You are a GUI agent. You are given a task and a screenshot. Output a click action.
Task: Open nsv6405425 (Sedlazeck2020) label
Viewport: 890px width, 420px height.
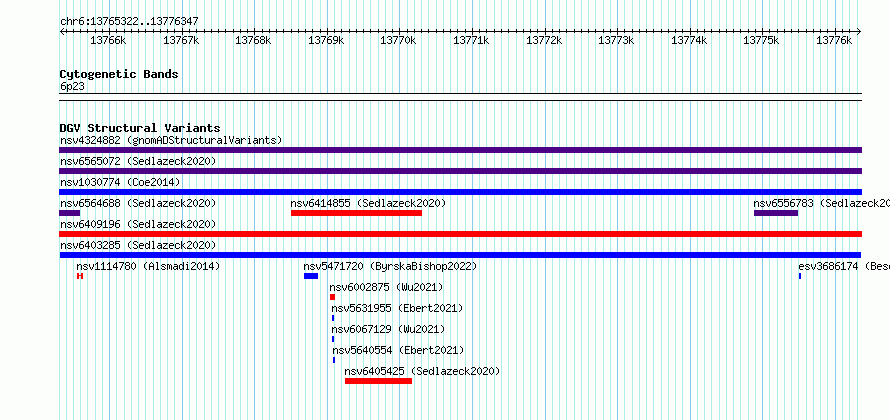click(x=422, y=371)
